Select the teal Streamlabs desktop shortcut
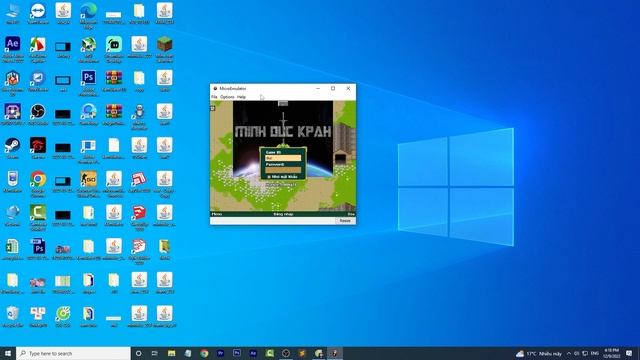Image resolution: width=640 pixels, height=360 pixels. tap(114, 49)
